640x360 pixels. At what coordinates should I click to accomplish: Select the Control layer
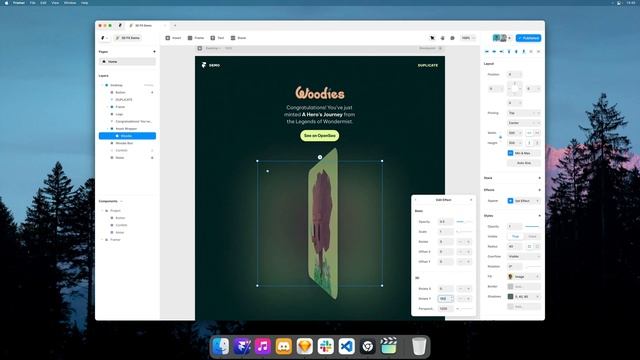[127, 151]
